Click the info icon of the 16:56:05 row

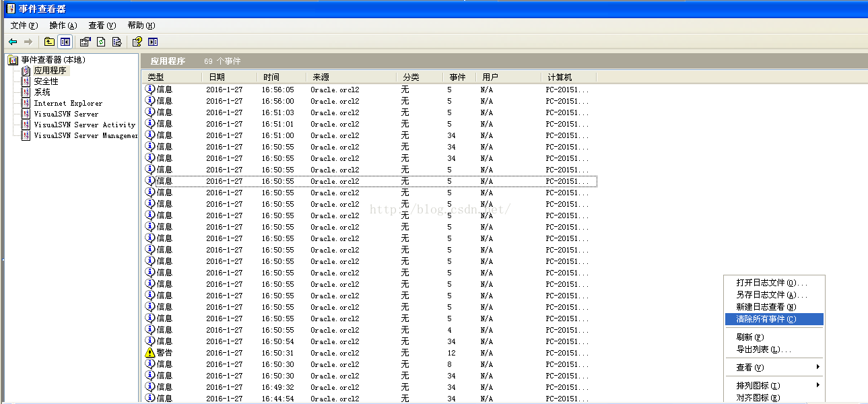click(150, 89)
